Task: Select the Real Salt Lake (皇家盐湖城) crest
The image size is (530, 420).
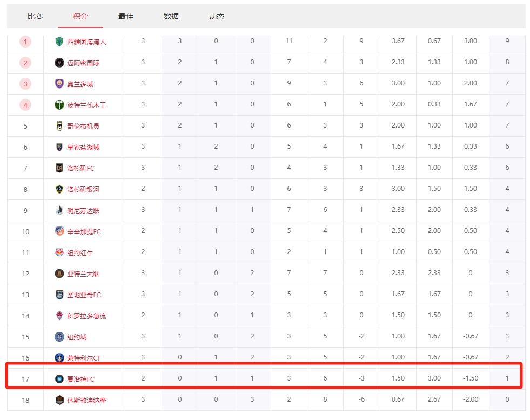Action: [x=59, y=146]
